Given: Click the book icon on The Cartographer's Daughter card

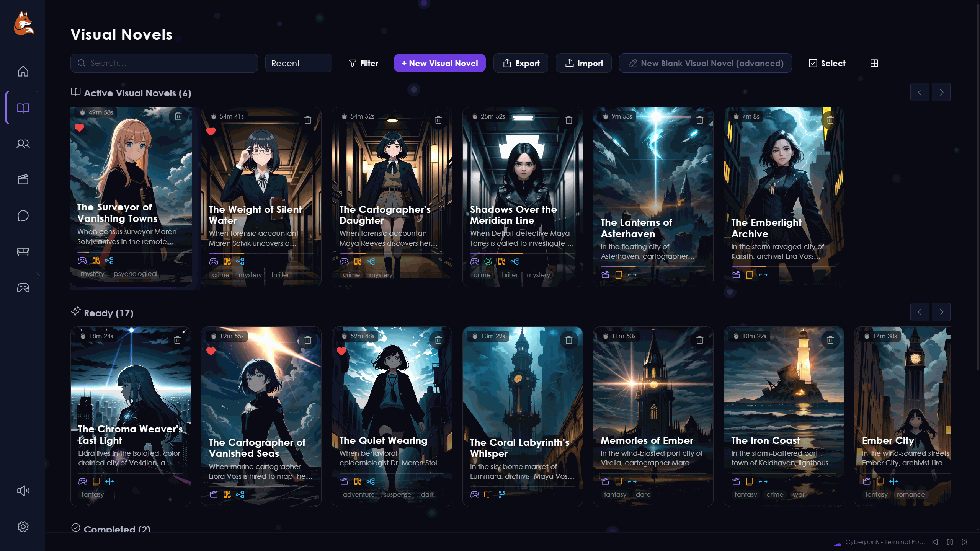Looking at the screenshot, I should tap(358, 262).
